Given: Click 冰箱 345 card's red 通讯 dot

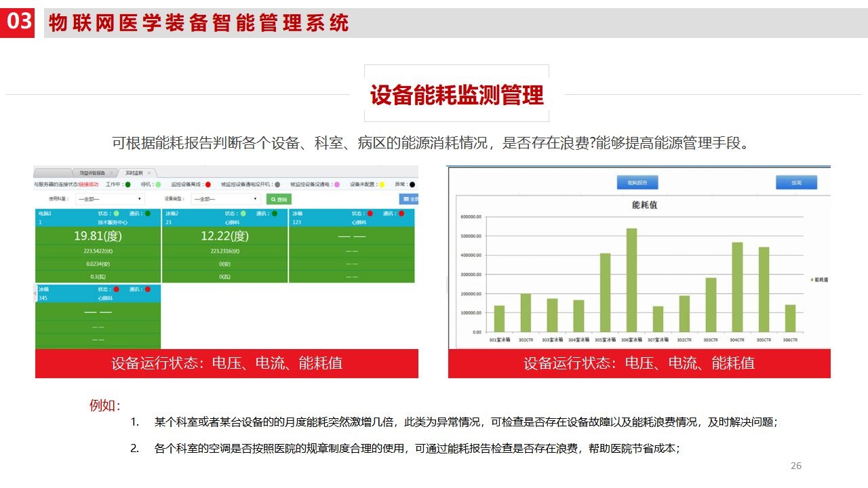Looking at the screenshot, I should tap(148, 289).
